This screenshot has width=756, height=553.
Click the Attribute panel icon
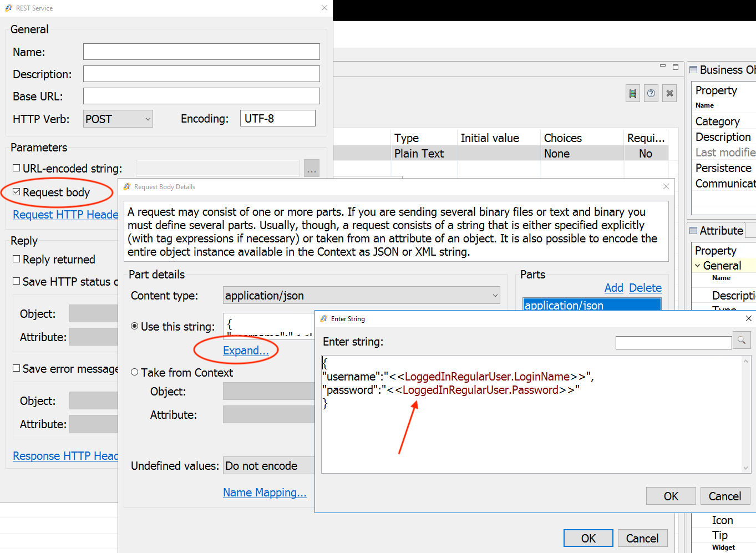693,231
